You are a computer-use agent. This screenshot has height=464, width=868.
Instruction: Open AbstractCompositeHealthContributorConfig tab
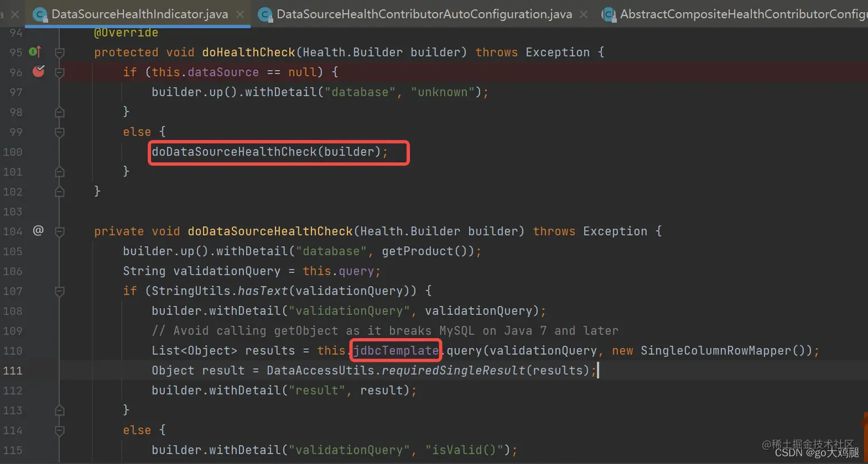[744, 14]
